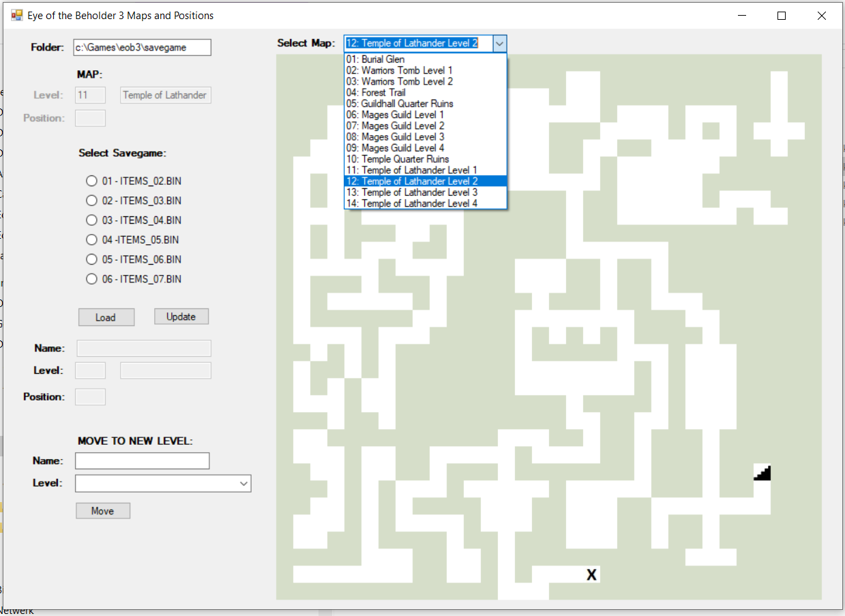This screenshot has height=616, width=845.
Task: Minimize the Eye of the Beholder window
Action: 742,16
